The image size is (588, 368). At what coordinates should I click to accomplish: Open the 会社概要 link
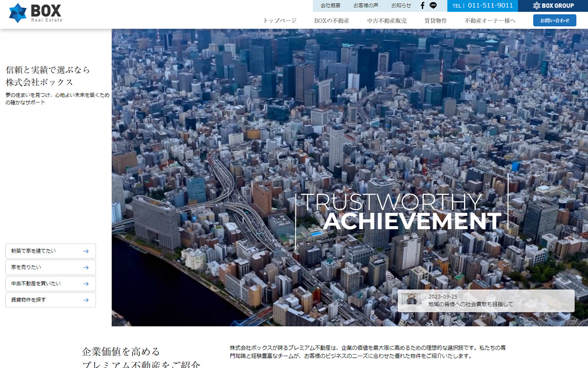[x=330, y=5]
